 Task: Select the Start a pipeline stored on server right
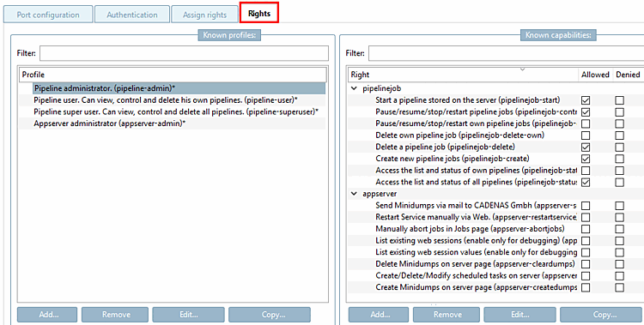[468, 100]
